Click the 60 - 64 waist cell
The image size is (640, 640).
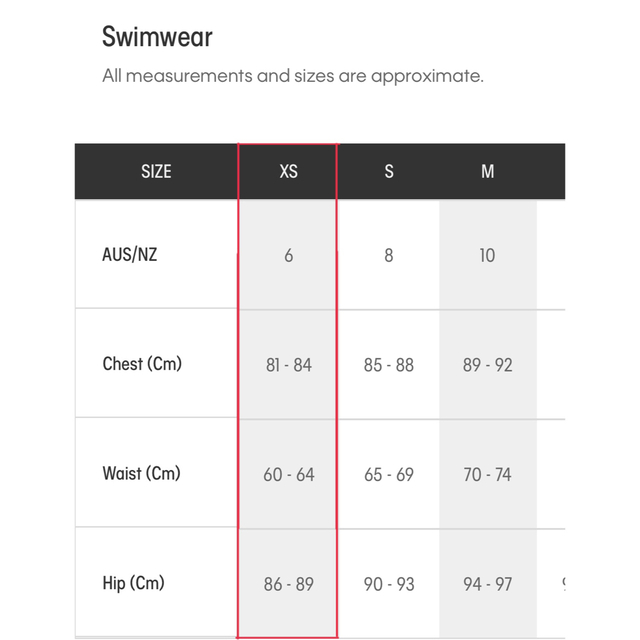pyautogui.click(x=288, y=474)
